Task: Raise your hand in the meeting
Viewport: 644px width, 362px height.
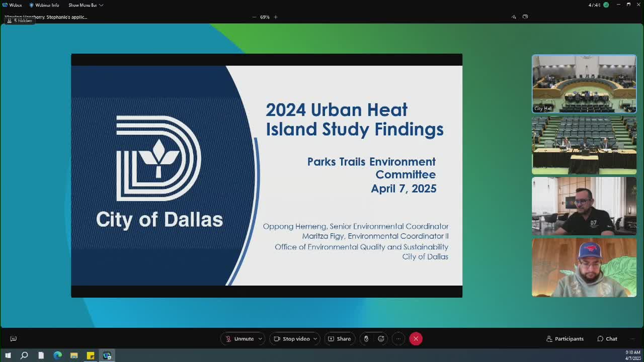Action: pyautogui.click(x=365, y=338)
